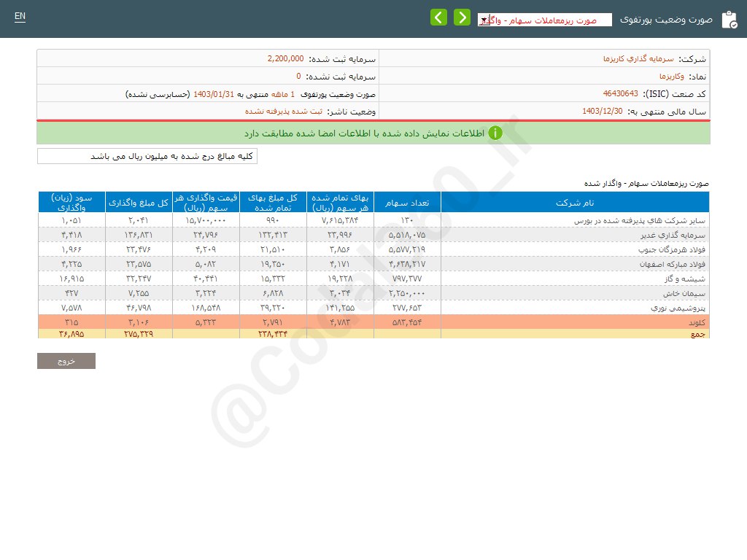
Task: Select the ISIC code 46430643
Action: pos(620,94)
